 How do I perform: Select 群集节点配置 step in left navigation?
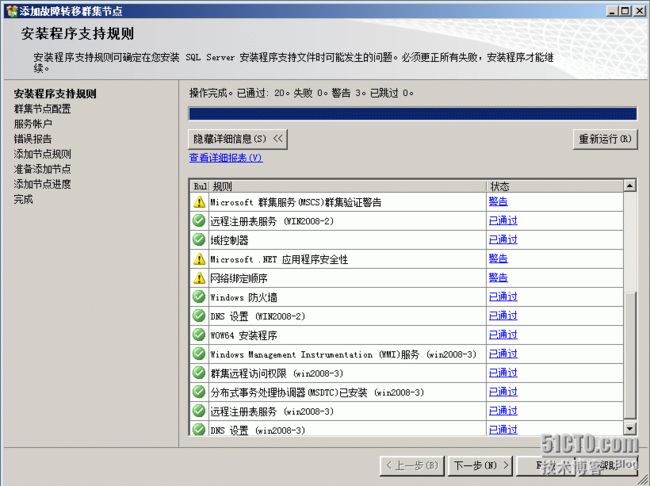point(42,109)
